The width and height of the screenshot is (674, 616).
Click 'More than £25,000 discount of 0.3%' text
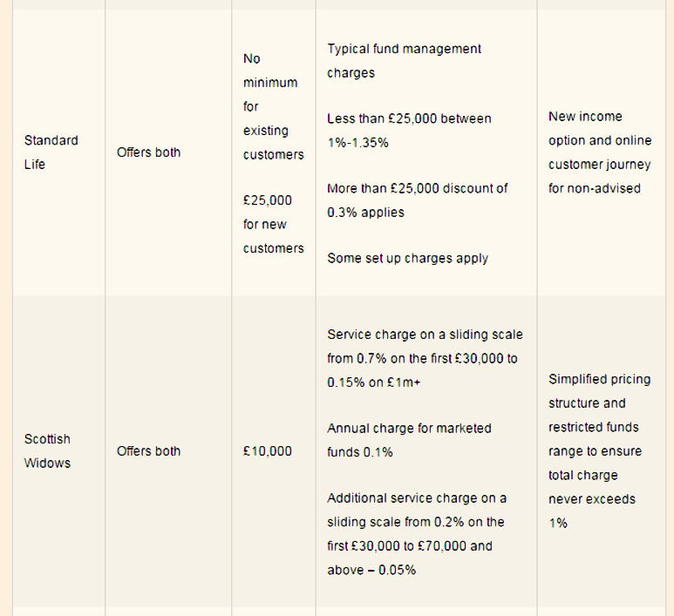(418, 200)
